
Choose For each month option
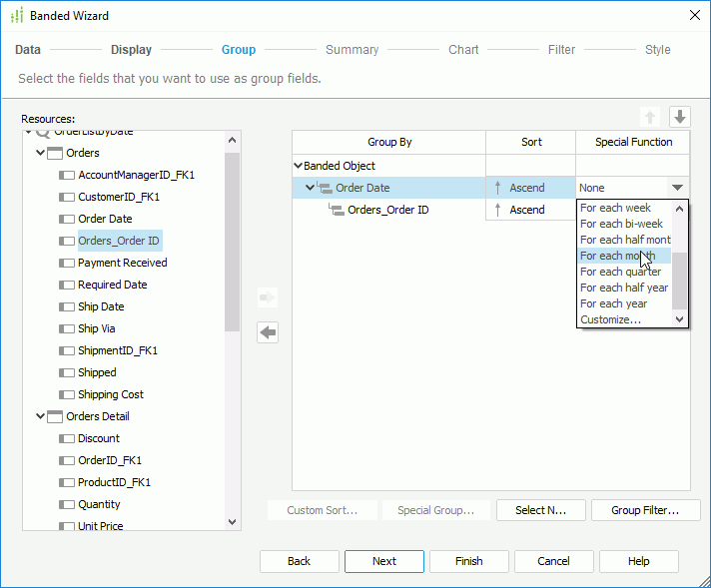tap(624, 256)
